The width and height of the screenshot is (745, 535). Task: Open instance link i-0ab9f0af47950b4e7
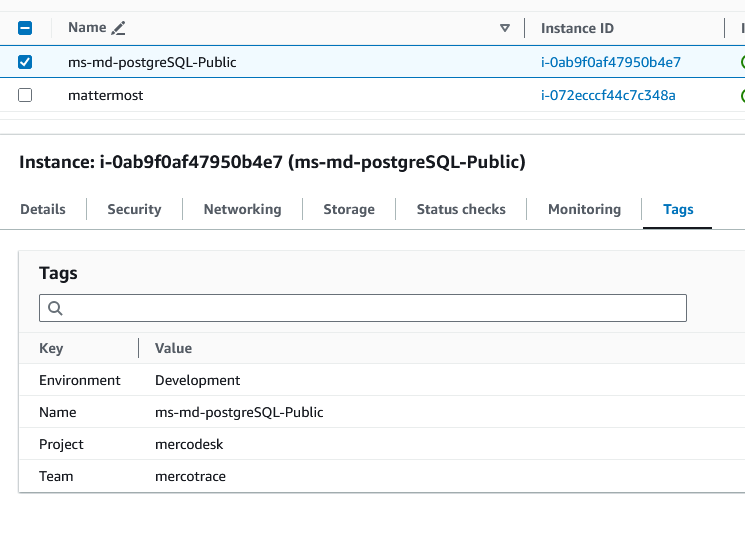tap(611, 62)
